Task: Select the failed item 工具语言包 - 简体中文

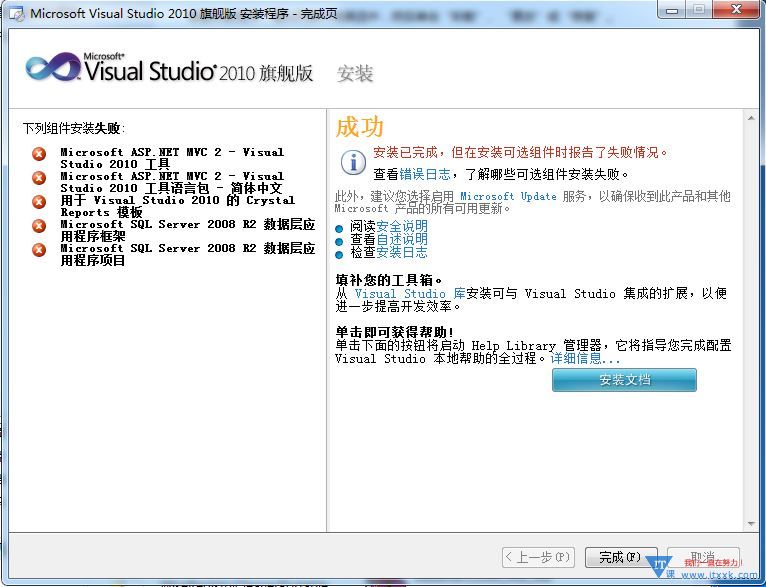Action: tap(172, 182)
